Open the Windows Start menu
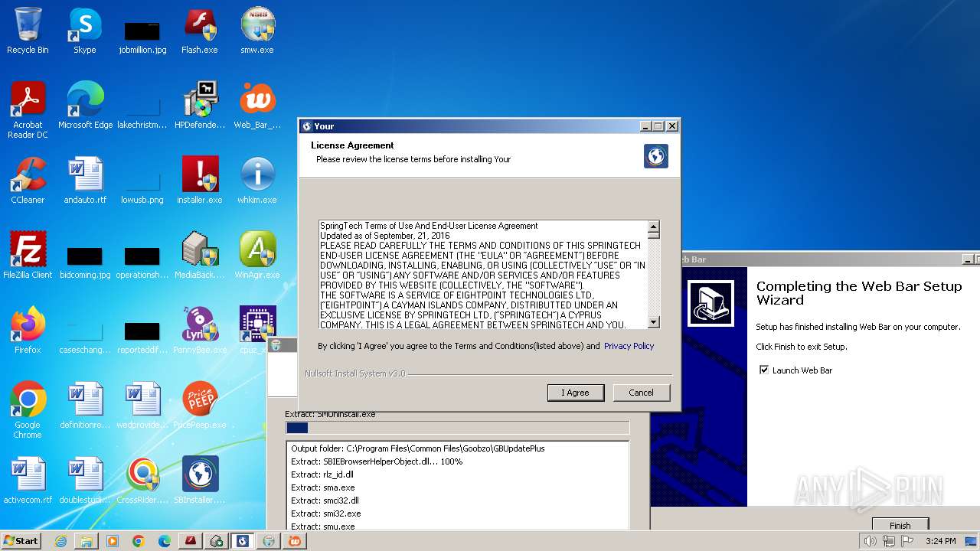Viewport: 980px width, 551px height. [x=21, y=540]
